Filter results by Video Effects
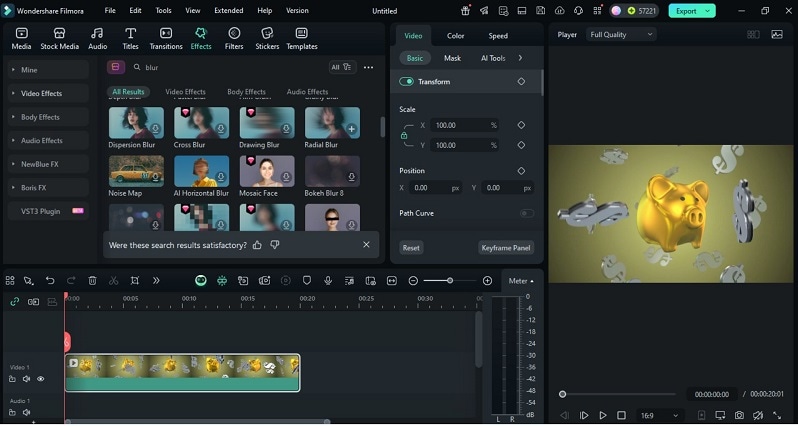The width and height of the screenshot is (798, 426). [185, 92]
